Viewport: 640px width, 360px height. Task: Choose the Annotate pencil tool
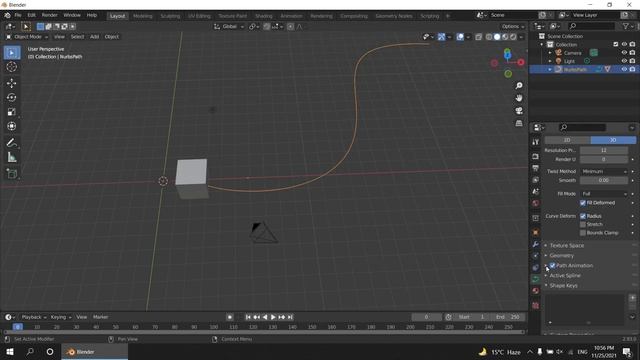tap(12, 143)
